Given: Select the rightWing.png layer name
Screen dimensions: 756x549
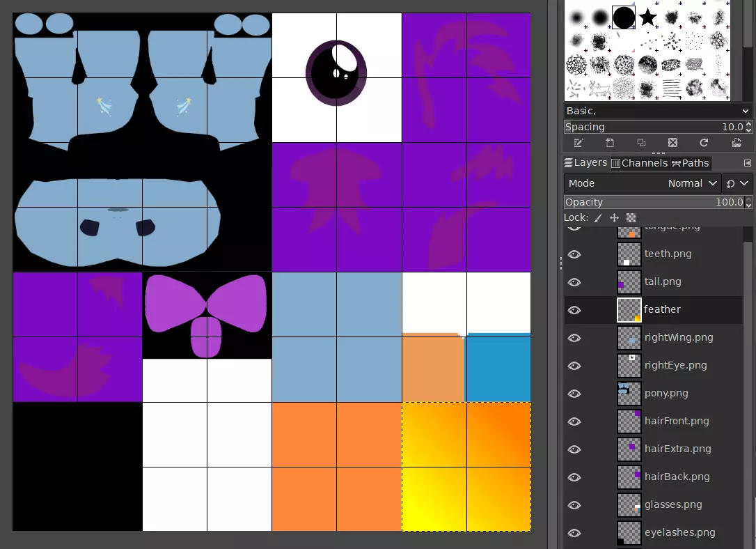Looking at the screenshot, I should pyautogui.click(x=678, y=337).
